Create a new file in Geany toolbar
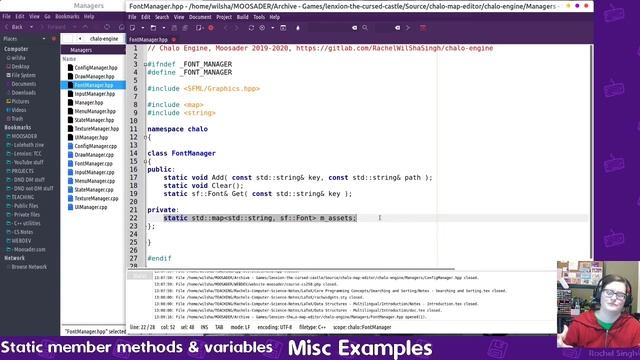Image resolution: width=640 pixels, height=360 pixels. 132,28
